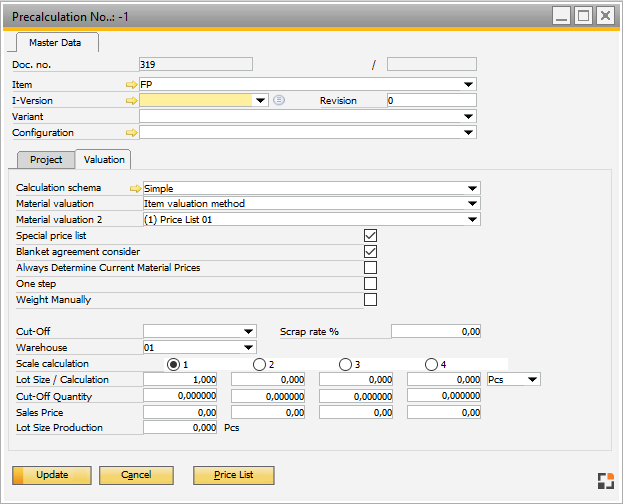Select the Master Data tab
The image size is (623, 504).
pos(55,42)
